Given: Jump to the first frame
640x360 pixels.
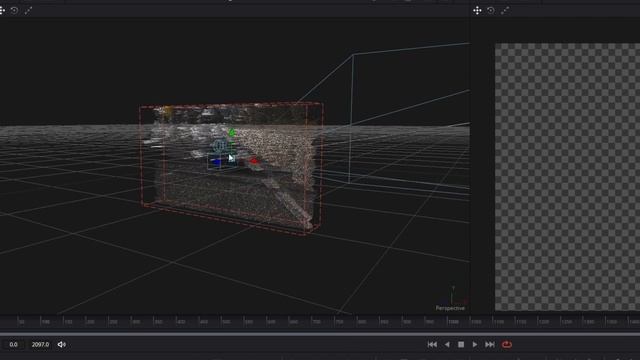Looking at the screenshot, I should (x=432, y=344).
